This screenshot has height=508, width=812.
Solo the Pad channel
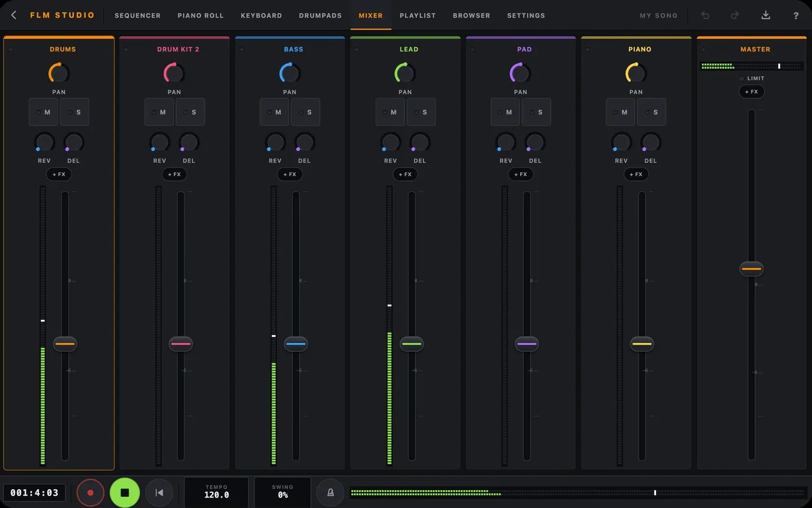pyautogui.click(x=536, y=112)
